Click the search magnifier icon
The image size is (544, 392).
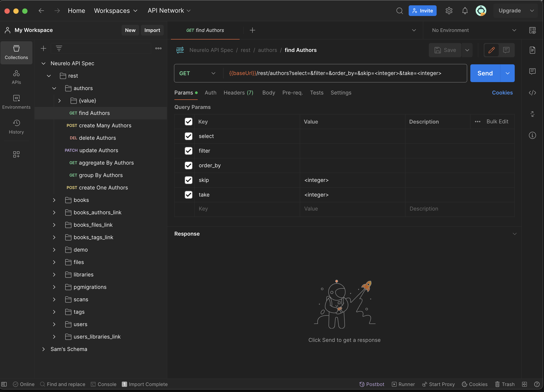click(x=399, y=11)
